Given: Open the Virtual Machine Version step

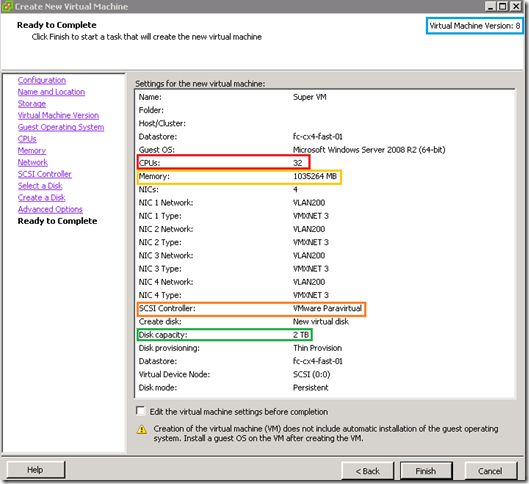Looking at the screenshot, I should [x=58, y=115].
